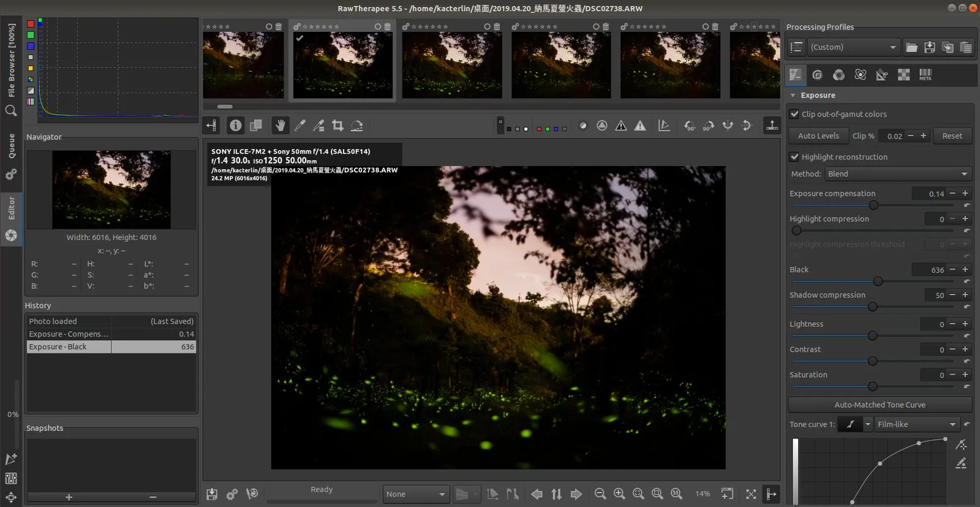The image size is (980, 507).
Task: Disable Clip out-of-gamut colors checkbox
Action: [x=794, y=114]
